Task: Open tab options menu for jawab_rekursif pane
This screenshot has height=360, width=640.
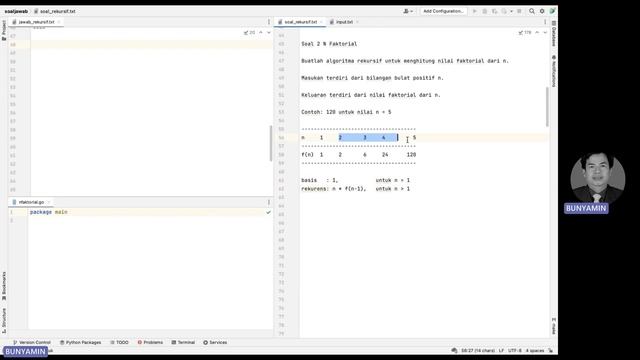Action: [269, 22]
